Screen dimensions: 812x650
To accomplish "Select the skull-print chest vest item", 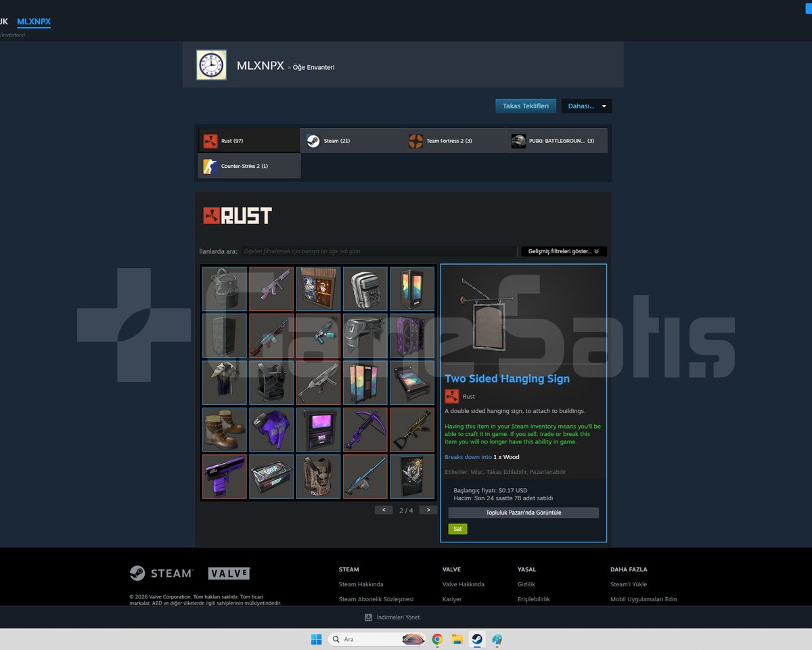I will point(318,477).
